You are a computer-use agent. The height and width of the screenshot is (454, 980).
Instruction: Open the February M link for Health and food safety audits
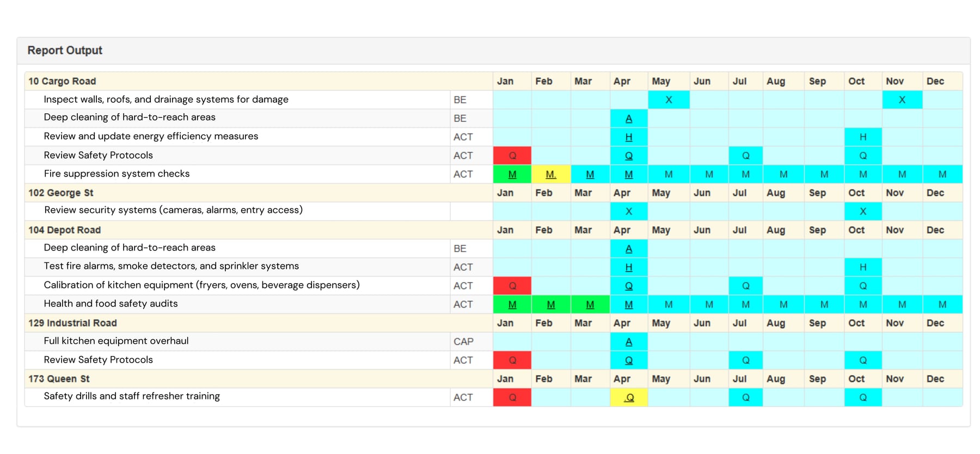click(x=551, y=304)
